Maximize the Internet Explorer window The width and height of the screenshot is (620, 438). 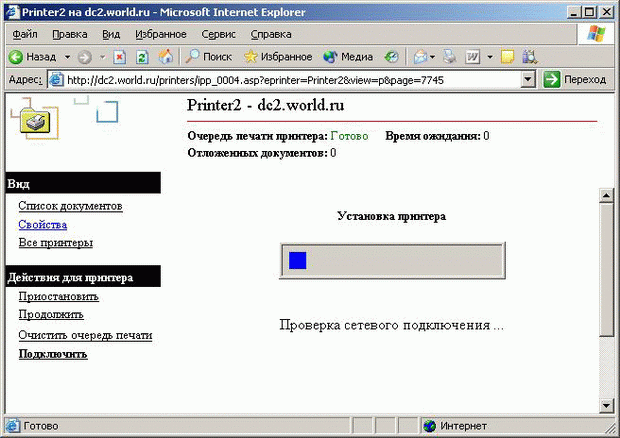pyautogui.click(x=589, y=12)
